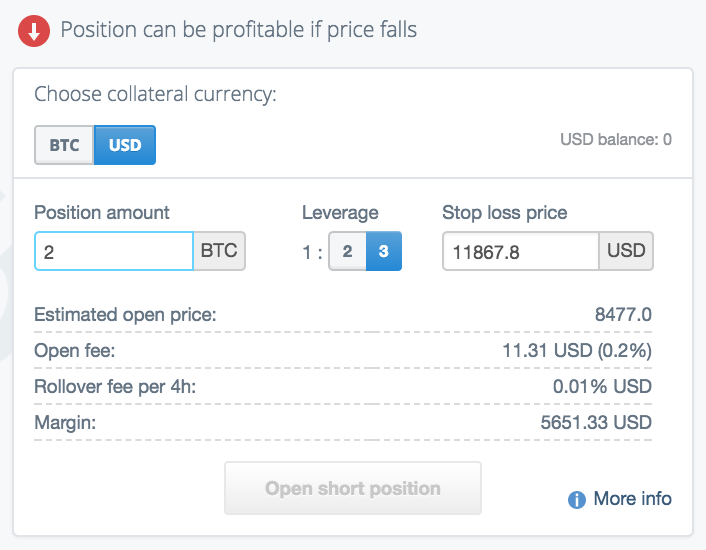This screenshot has height=550, width=706.
Task: Set leverage to 1:2
Action: pos(347,251)
